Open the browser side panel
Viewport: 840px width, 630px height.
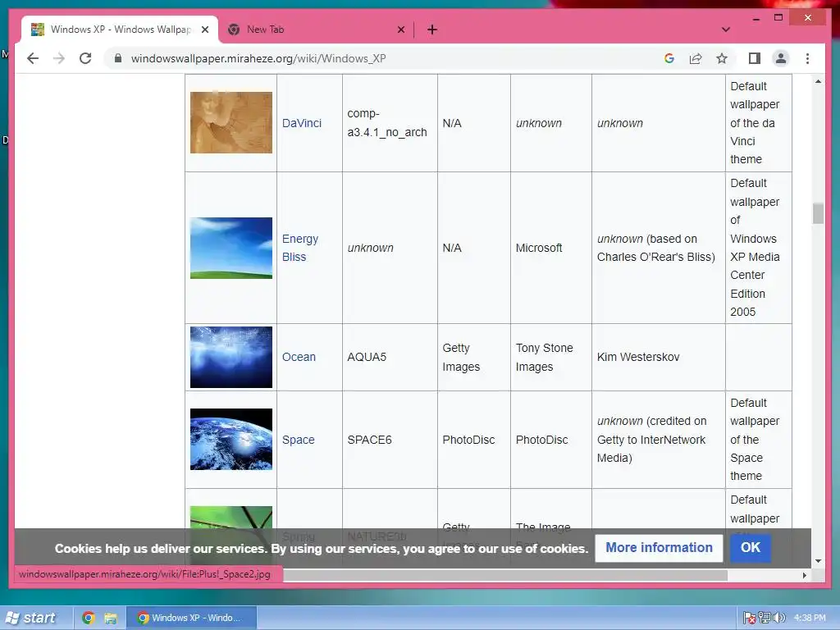(755, 58)
